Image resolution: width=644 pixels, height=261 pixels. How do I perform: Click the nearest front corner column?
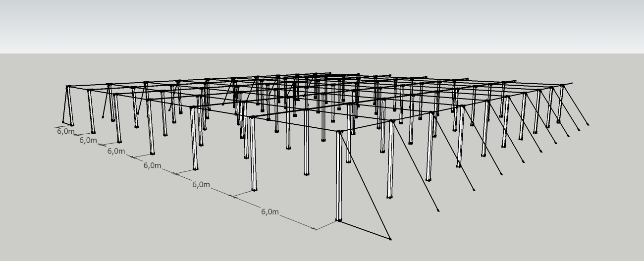coord(339,178)
